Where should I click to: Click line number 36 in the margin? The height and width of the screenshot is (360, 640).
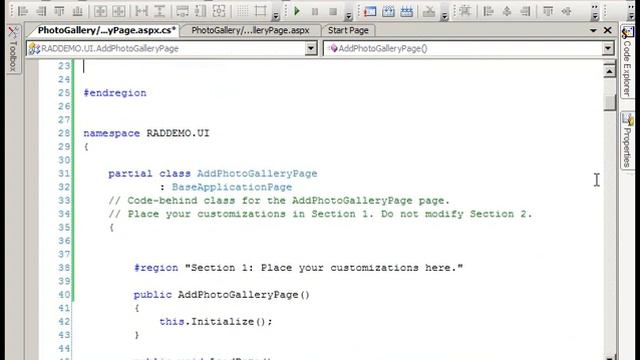pos(64,241)
